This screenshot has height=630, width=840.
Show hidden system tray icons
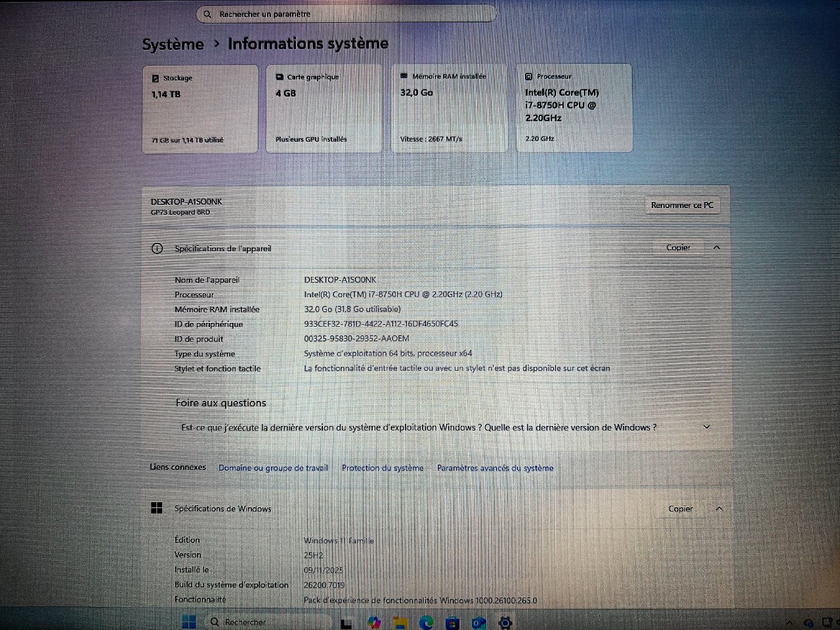pyautogui.click(x=789, y=622)
